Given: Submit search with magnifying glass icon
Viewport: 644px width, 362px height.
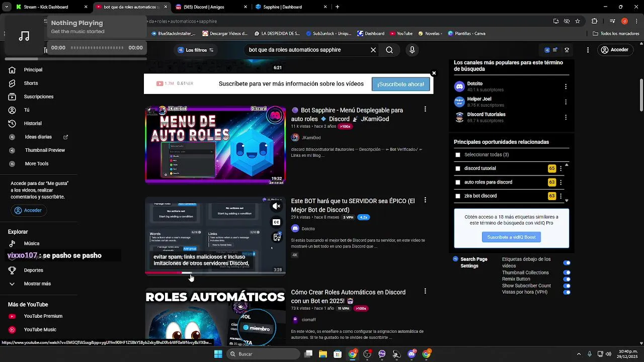Looking at the screenshot, I should coord(389,50).
